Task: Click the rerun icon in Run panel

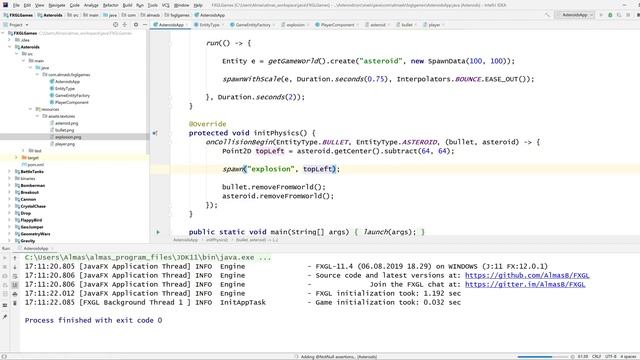Action: [x=5, y=258]
